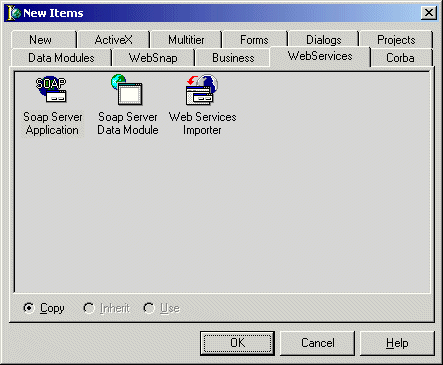Click the Cancel button
Image resolution: width=443 pixels, height=365 pixels.
coord(317,343)
